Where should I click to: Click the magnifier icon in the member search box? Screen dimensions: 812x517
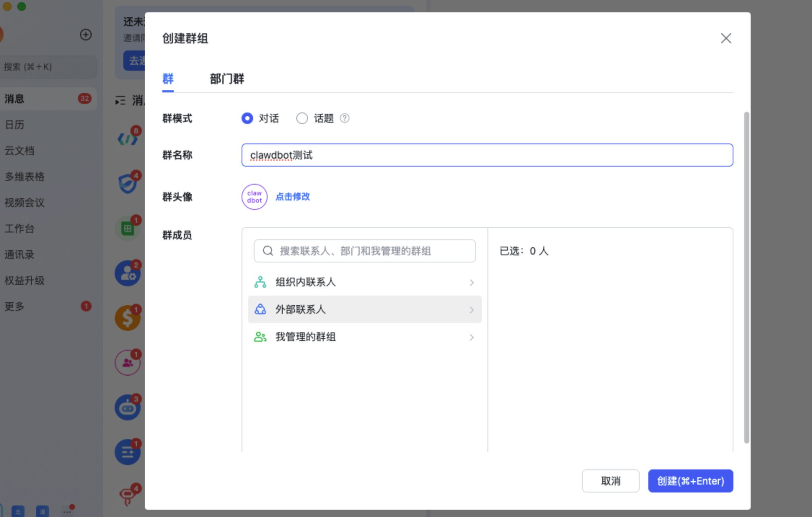(x=268, y=251)
